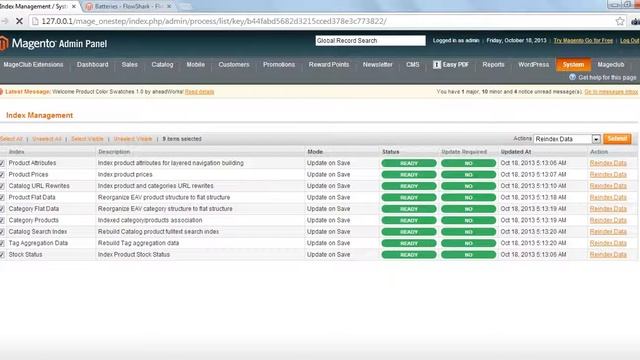Click the Mode column header
Screen dimensions: 640x360
coord(315,152)
